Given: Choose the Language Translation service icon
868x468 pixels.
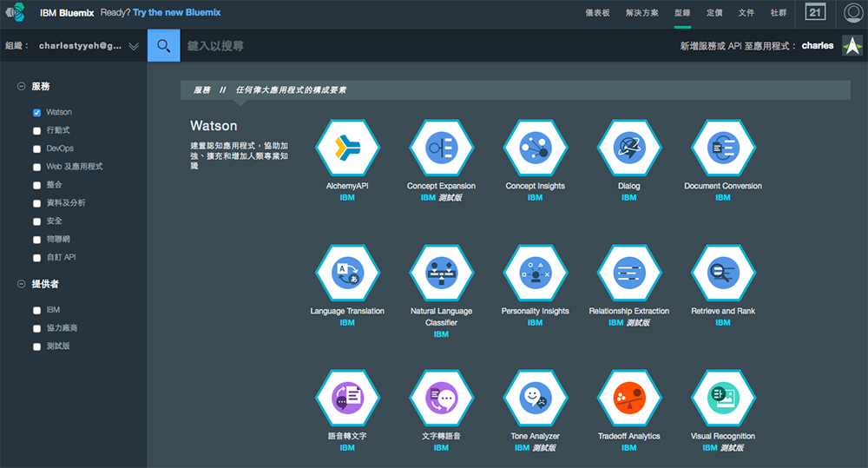Looking at the screenshot, I should pos(347,273).
